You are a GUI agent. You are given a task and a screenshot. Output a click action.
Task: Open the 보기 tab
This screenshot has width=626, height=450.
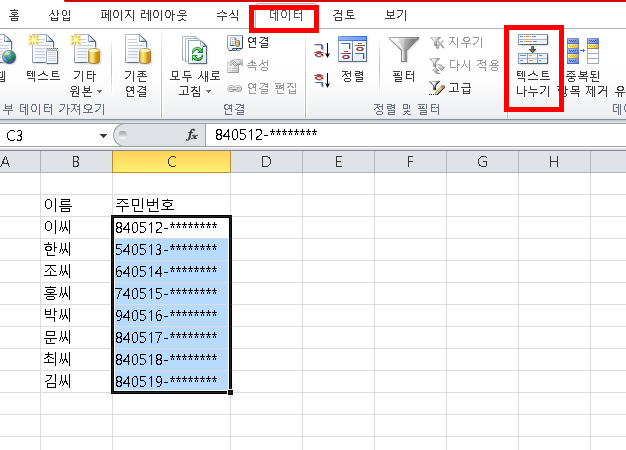396,15
